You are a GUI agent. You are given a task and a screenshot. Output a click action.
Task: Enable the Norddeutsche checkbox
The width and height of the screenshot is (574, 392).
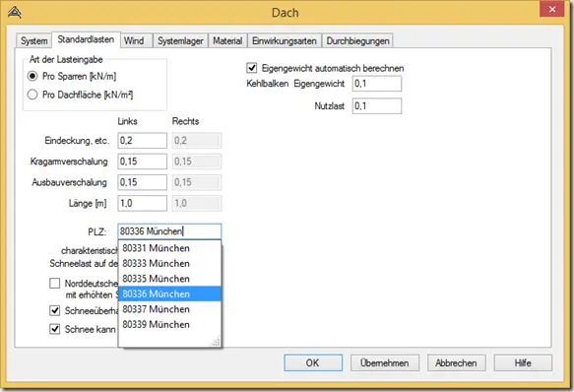click(x=55, y=284)
